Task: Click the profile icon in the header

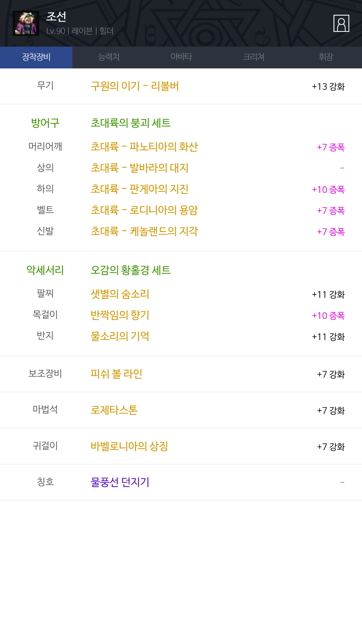Action: [x=341, y=23]
